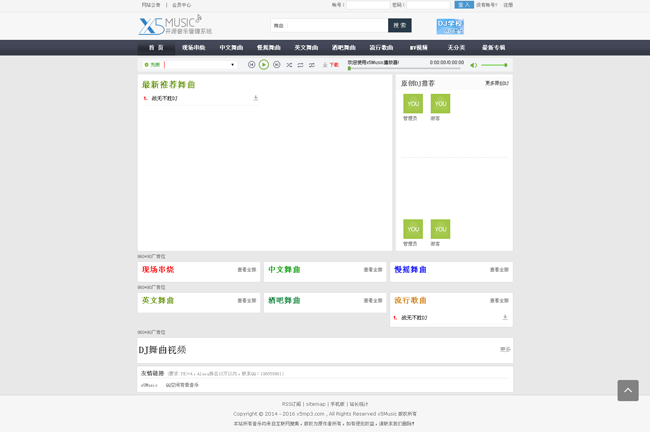Open 网站公告 link at top
The height and width of the screenshot is (432, 650).
(x=151, y=5)
